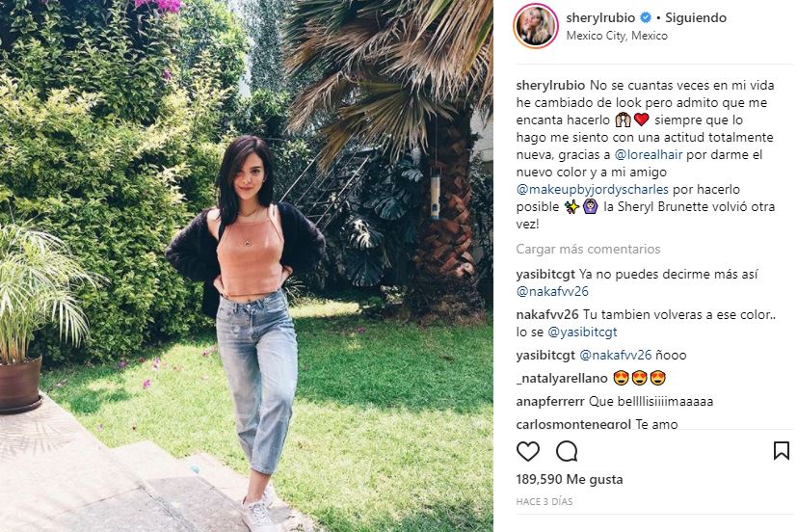The height and width of the screenshot is (532, 797).
Task: View anapferrerr commenter profile
Action: [550, 402]
